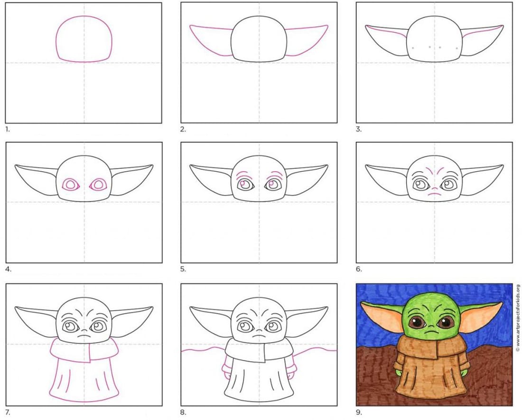Click the step label "8."

click(183, 413)
